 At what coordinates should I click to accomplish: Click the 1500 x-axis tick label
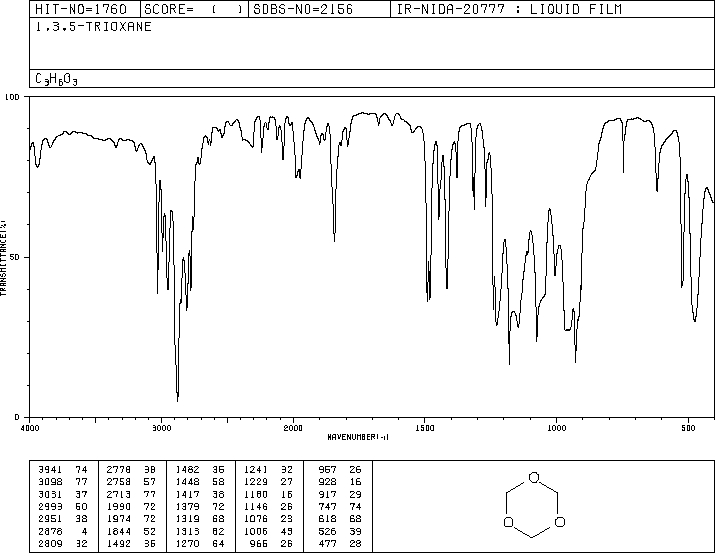pyautogui.click(x=425, y=428)
